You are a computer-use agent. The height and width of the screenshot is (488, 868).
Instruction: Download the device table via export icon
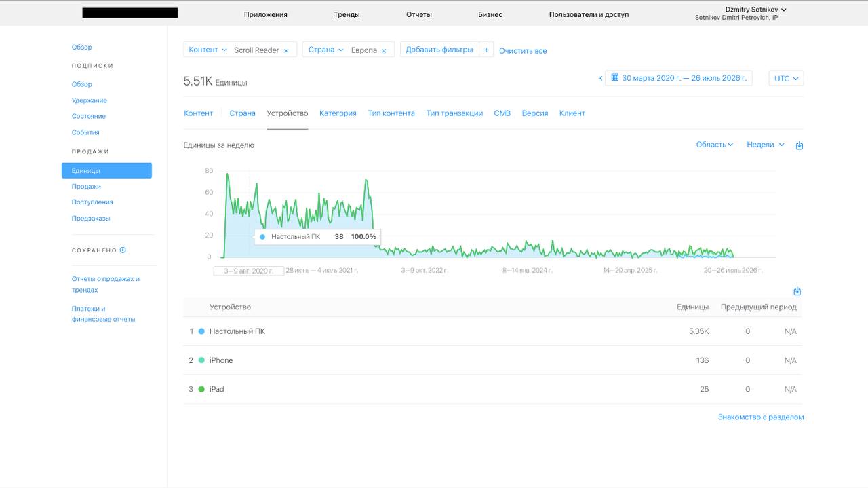[x=797, y=291]
